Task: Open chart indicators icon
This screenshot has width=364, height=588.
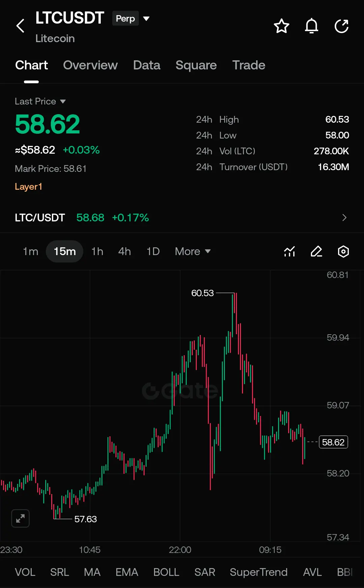Action: (290, 251)
